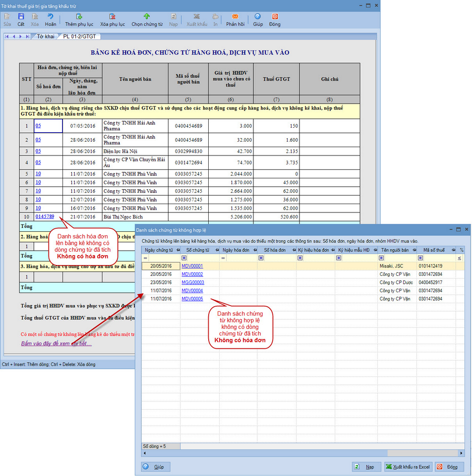Open voucher link MDV00001
472x476 pixels.
(x=192, y=266)
